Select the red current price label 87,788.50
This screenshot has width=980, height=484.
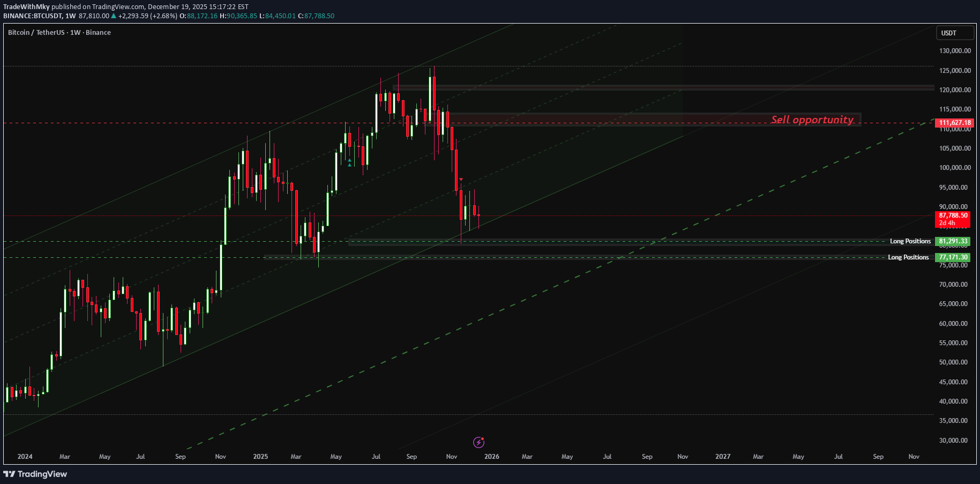tap(953, 216)
